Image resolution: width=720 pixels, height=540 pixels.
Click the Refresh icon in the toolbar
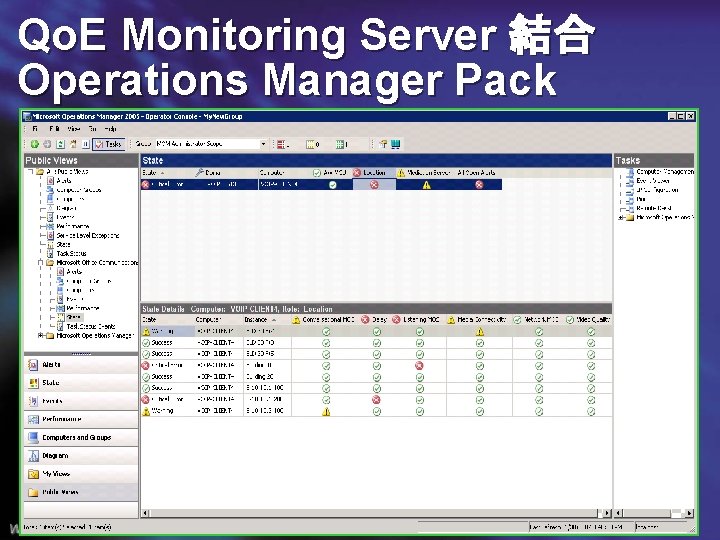[x=60, y=144]
